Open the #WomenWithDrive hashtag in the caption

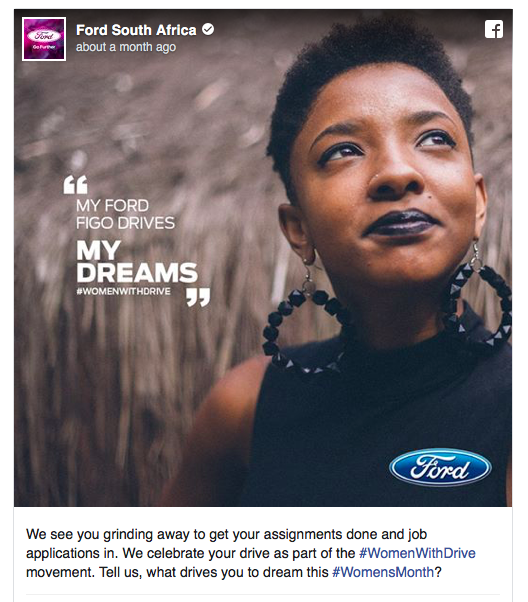pos(417,553)
